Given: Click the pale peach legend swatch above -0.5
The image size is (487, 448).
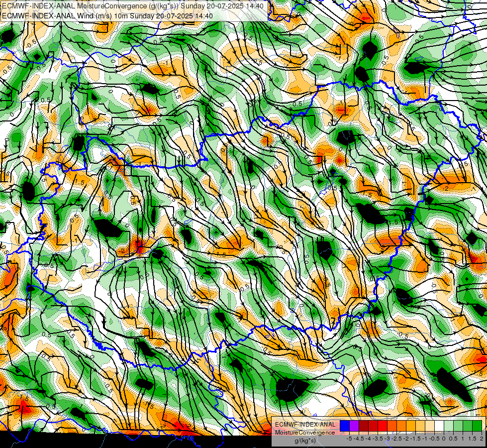Looking at the screenshot, I should (429, 426).
